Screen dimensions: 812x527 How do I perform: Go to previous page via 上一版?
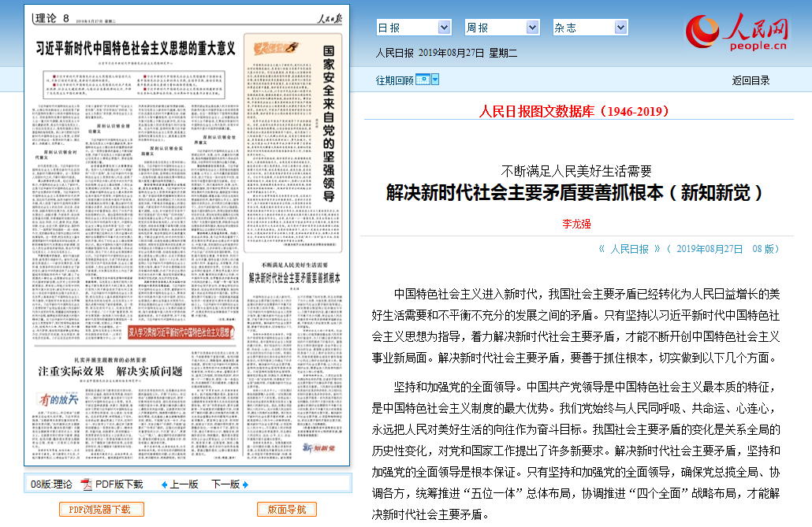[x=184, y=484]
